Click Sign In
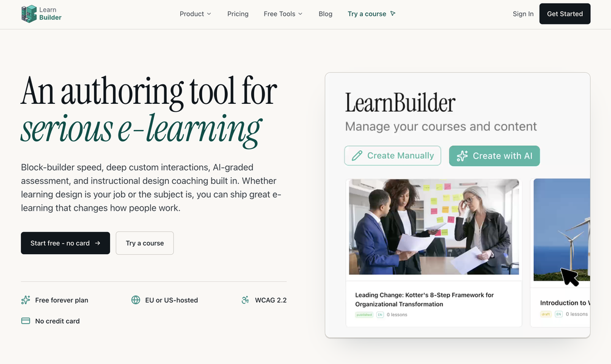This screenshot has height=364, width=611. [523, 13]
